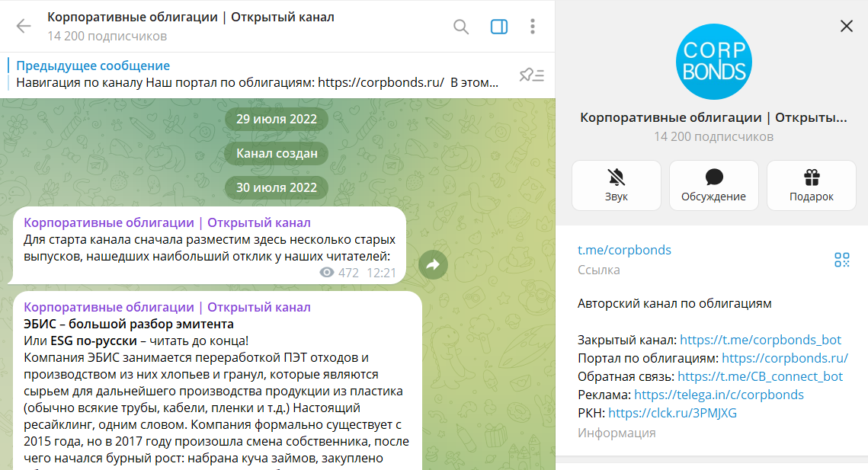Open the CORP BONDS channel avatar
Image resolution: width=868 pixels, height=470 pixels.
713,62
